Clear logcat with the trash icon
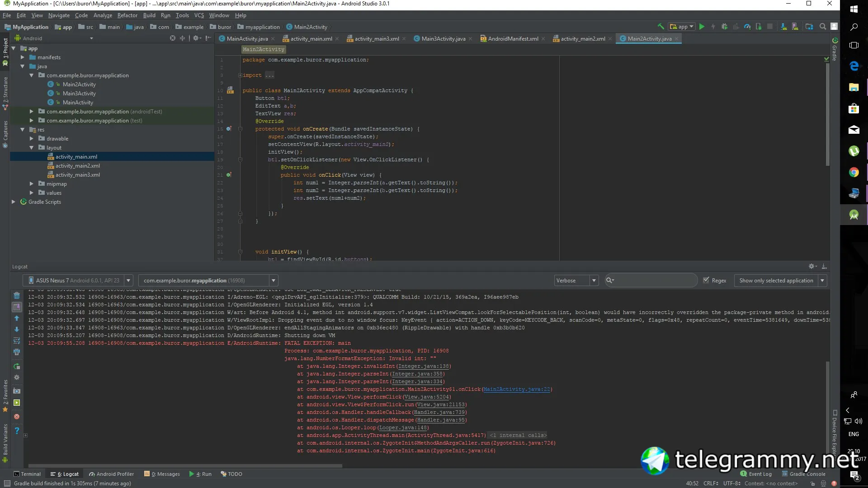868x488 pixels. 17,296
